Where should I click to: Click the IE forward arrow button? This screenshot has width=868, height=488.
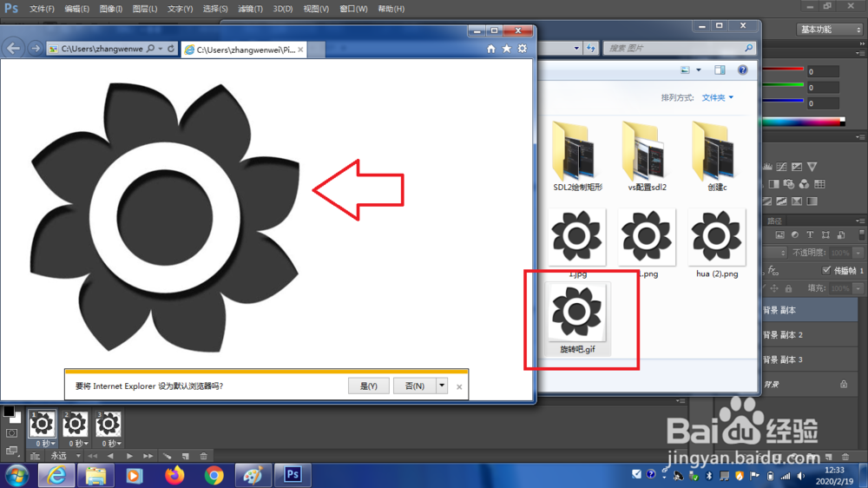click(x=35, y=49)
